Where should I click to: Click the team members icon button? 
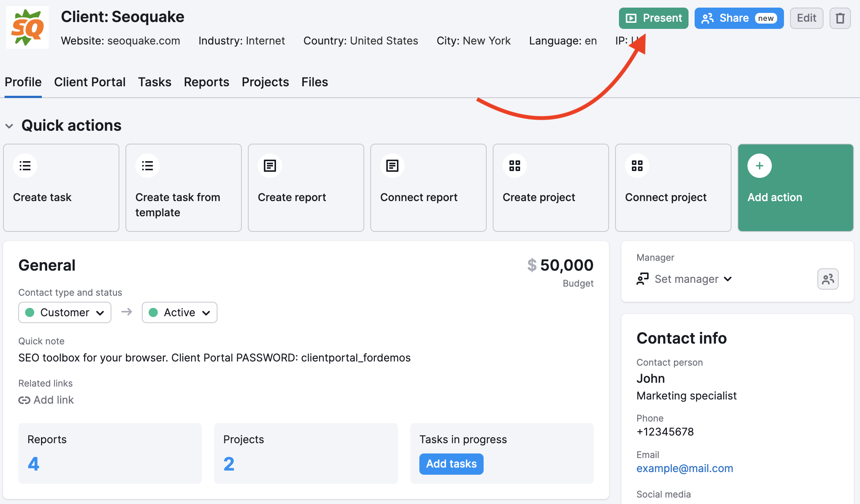coord(828,279)
